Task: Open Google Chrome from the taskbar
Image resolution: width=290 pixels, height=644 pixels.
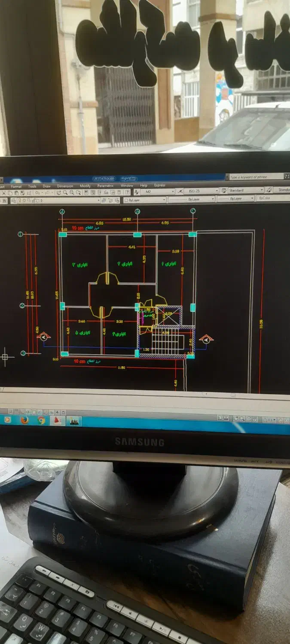Action: [41, 420]
